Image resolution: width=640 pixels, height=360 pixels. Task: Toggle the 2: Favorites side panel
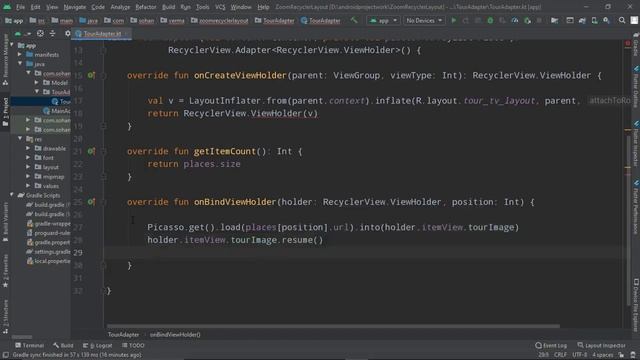tap(5, 271)
